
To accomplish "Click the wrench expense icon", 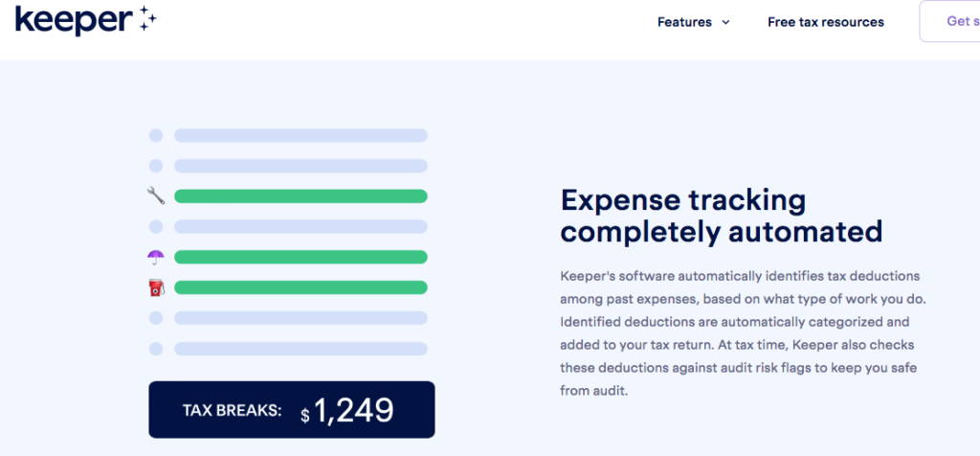I will pyautogui.click(x=156, y=195).
